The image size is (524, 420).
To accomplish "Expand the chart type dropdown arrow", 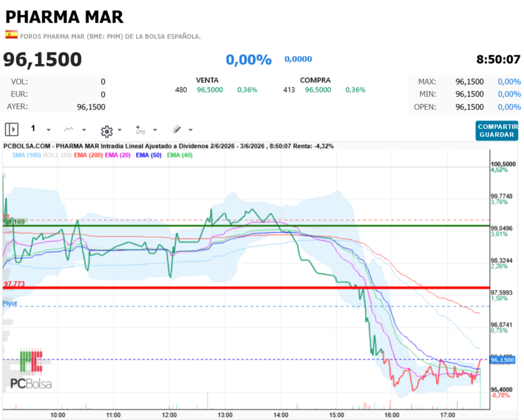I will pyautogui.click(x=84, y=130).
